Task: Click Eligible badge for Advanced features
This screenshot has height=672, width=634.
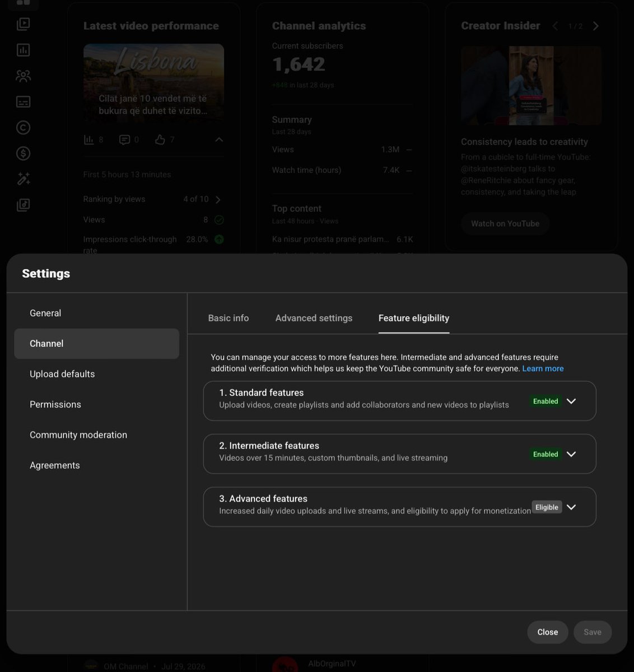Action: [x=547, y=507]
